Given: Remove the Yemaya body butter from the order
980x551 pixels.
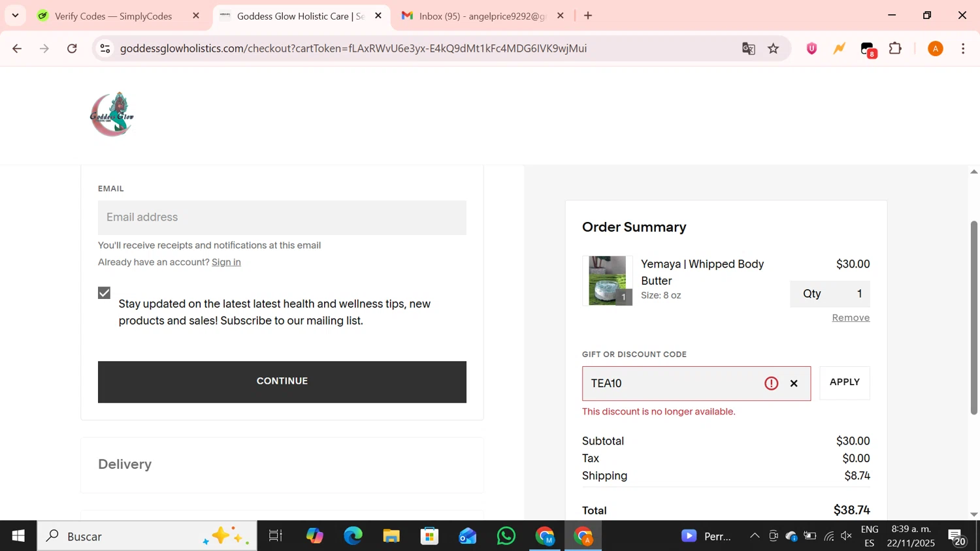Looking at the screenshot, I should (x=851, y=318).
